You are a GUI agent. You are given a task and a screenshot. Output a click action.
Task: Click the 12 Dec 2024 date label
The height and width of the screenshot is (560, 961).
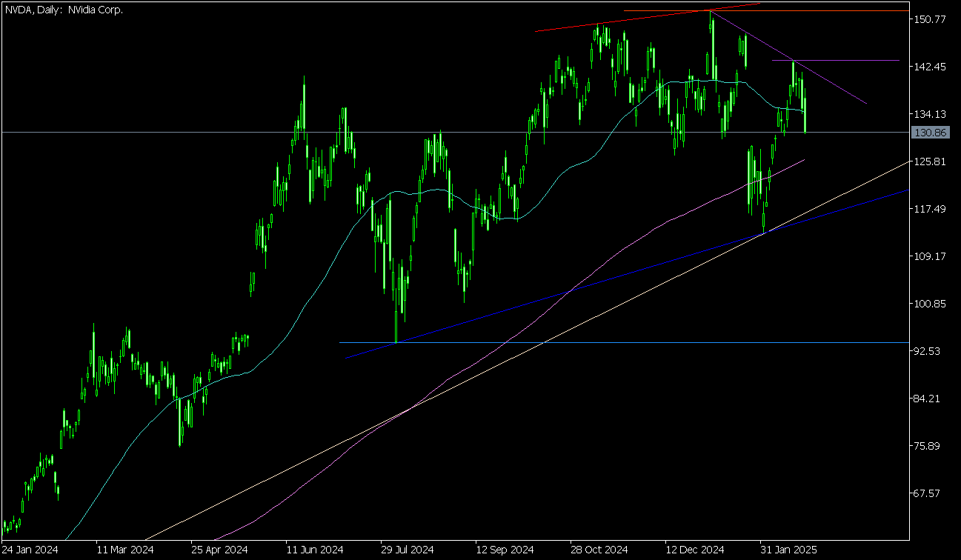click(x=694, y=550)
